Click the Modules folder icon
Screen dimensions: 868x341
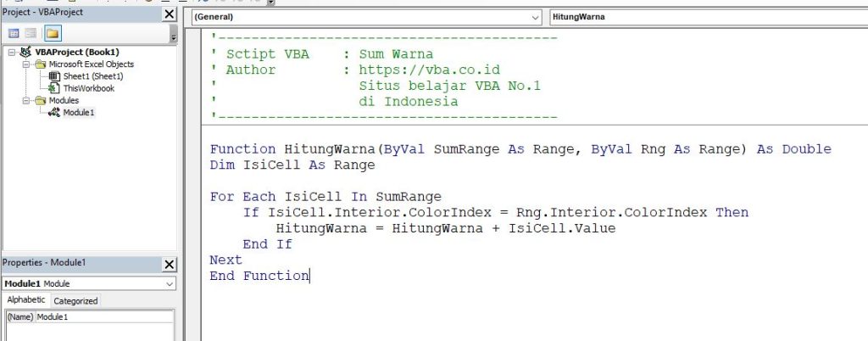[x=40, y=100]
